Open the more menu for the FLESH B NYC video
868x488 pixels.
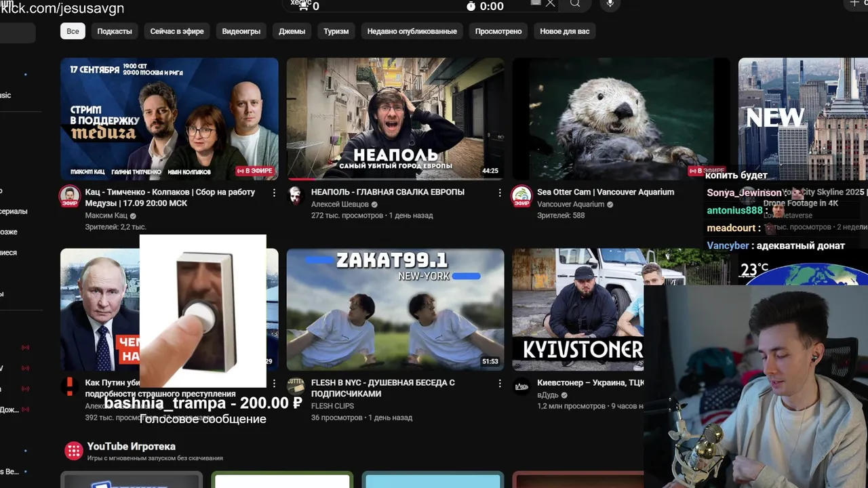[x=500, y=384]
